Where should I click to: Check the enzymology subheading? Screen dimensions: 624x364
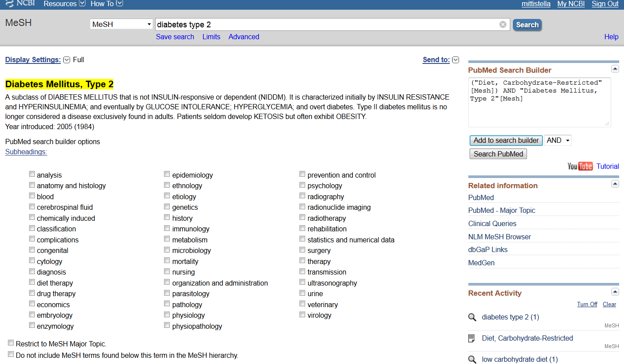click(x=32, y=326)
